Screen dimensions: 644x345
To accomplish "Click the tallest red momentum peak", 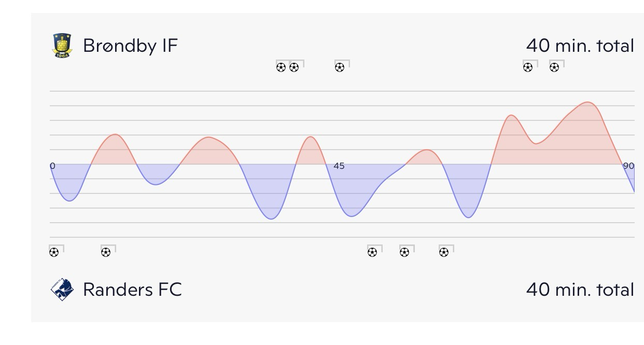I will pos(587,104).
